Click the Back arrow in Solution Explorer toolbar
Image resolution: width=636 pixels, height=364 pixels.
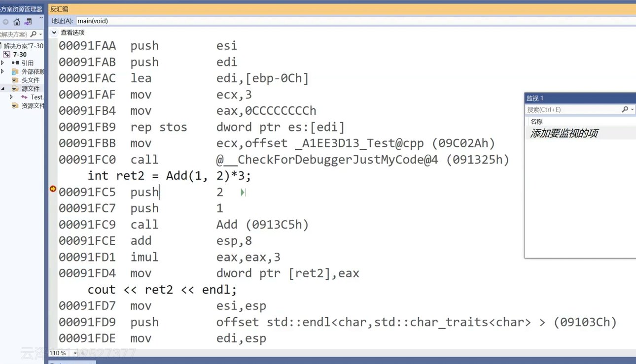tap(5, 22)
